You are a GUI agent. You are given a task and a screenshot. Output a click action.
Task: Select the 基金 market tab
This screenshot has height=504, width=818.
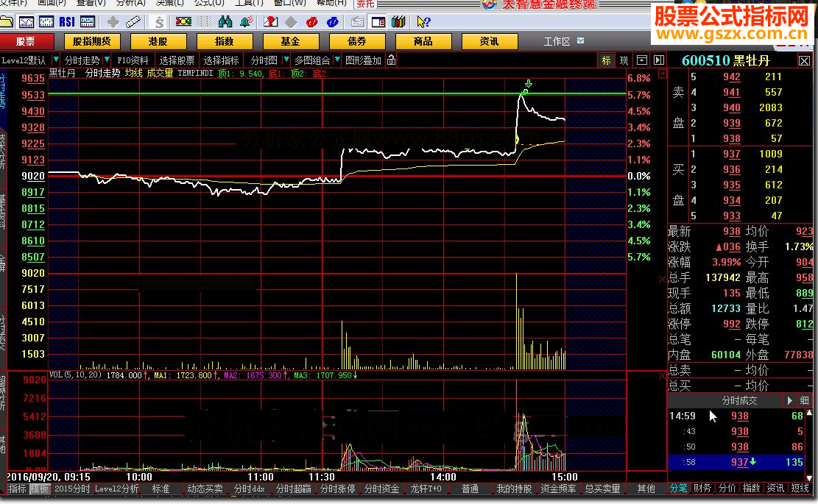(291, 41)
